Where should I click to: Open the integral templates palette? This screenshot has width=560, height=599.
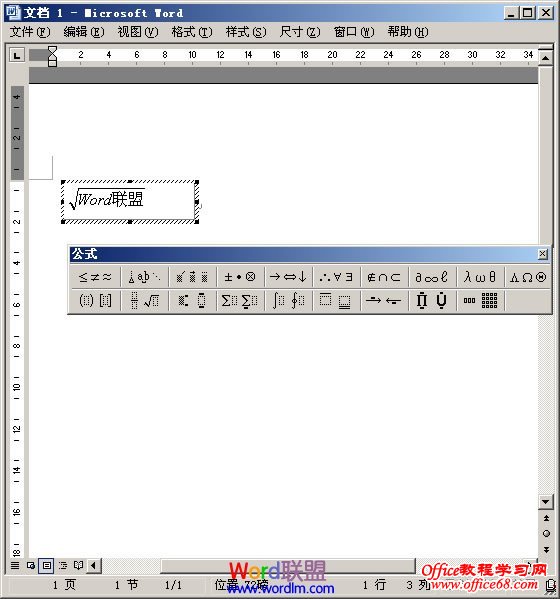click(x=288, y=301)
